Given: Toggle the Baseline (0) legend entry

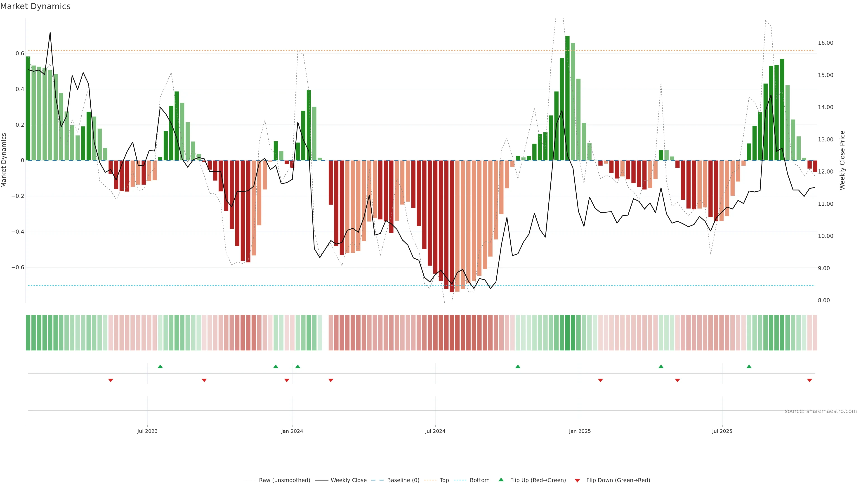Looking at the screenshot, I should (403, 480).
